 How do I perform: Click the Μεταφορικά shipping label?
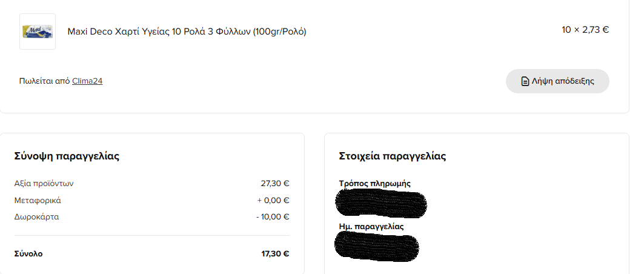click(38, 201)
